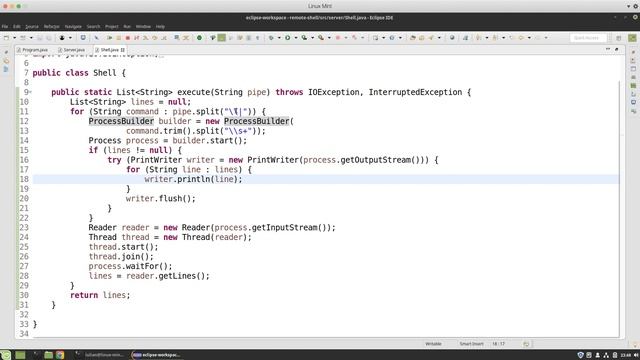
Task: Click the Smart Insert status entry
Action: (471, 344)
